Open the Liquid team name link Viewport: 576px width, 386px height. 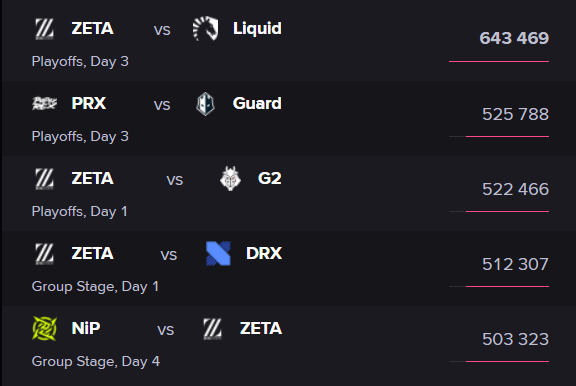[257, 29]
